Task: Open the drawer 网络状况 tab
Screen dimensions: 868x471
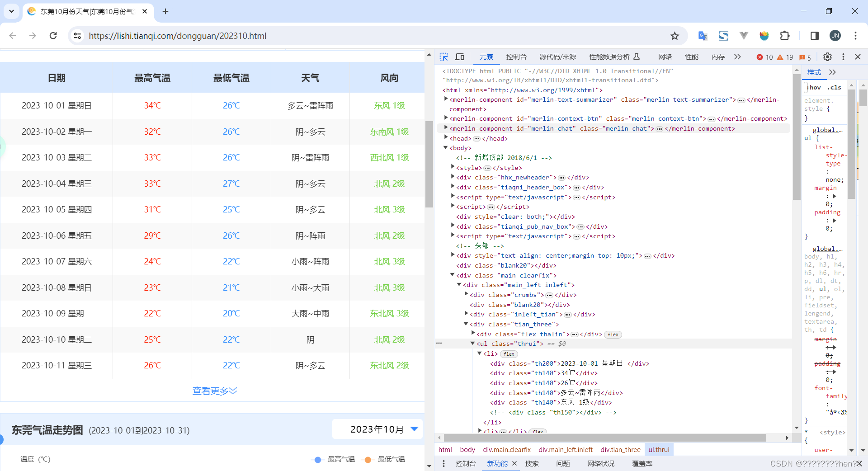Action: click(601, 463)
